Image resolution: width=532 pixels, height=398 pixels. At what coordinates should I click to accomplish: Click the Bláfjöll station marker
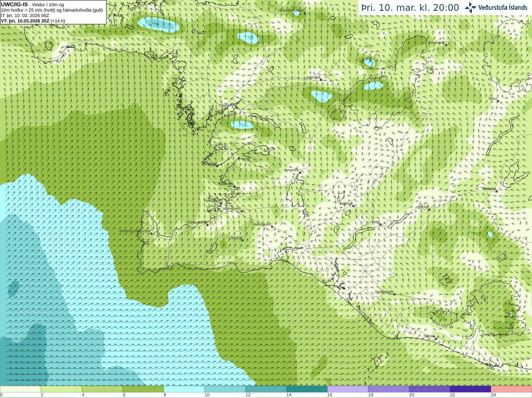point(242,240)
